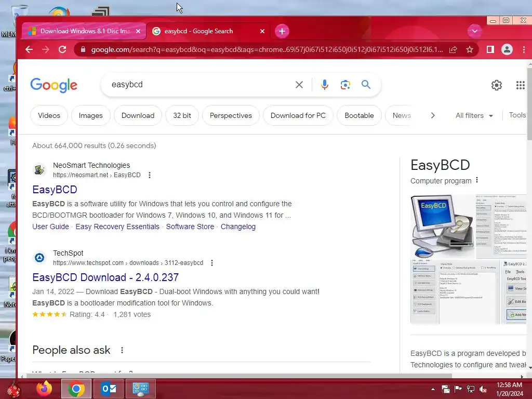Open the Chrome profile avatar

click(507, 49)
